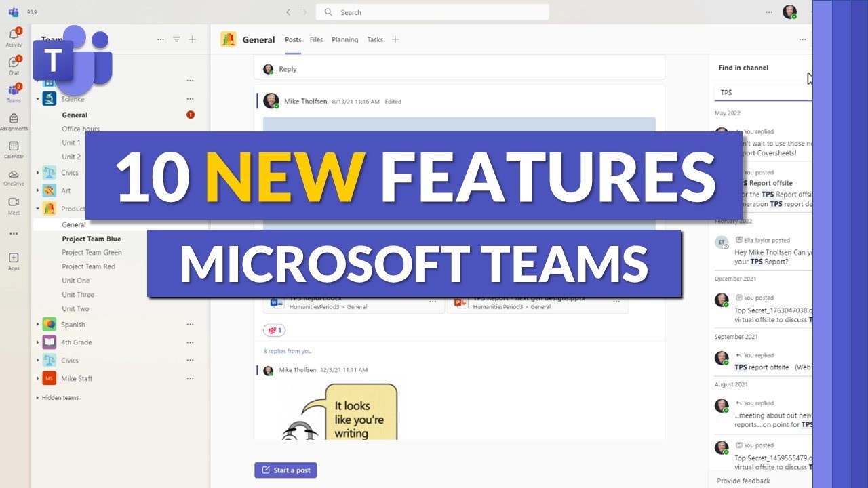Add a tab with the plus after Tasks
The height and width of the screenshot is (488, 868).
point(395,39)
